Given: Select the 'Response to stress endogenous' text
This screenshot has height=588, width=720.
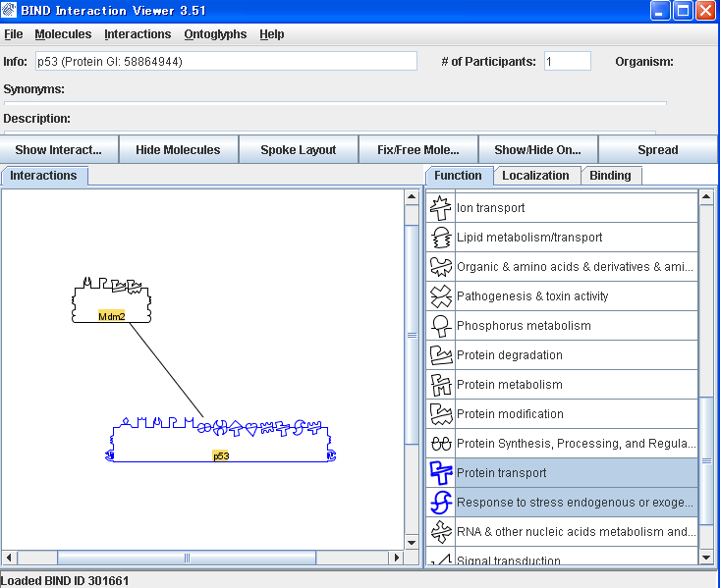Looking at the screenshot, I should coord(575,503).
